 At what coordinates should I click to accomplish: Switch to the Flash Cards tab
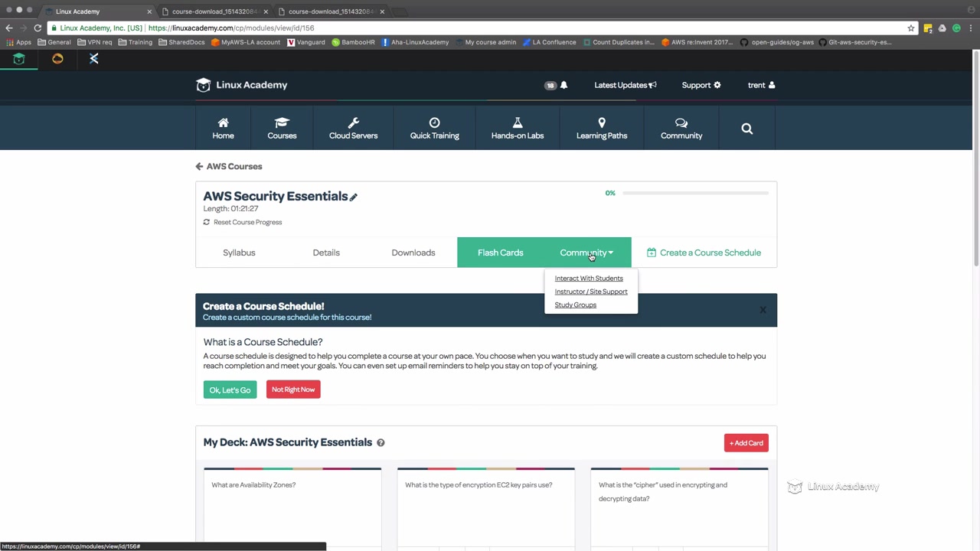pos(501,253)
